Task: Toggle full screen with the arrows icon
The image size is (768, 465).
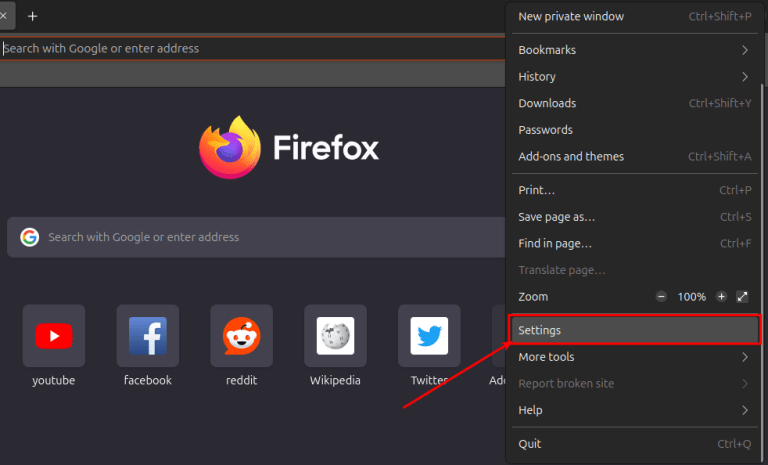Action: pos(742,297)
